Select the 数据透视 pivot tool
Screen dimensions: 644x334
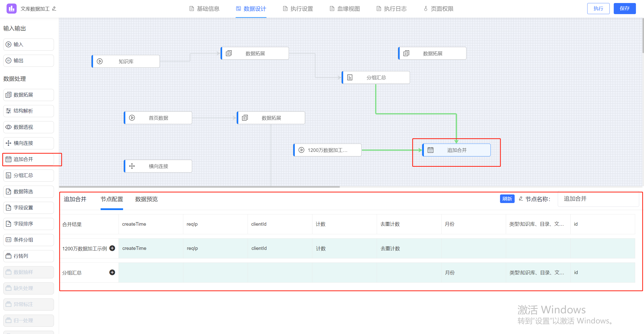[28, 127]
